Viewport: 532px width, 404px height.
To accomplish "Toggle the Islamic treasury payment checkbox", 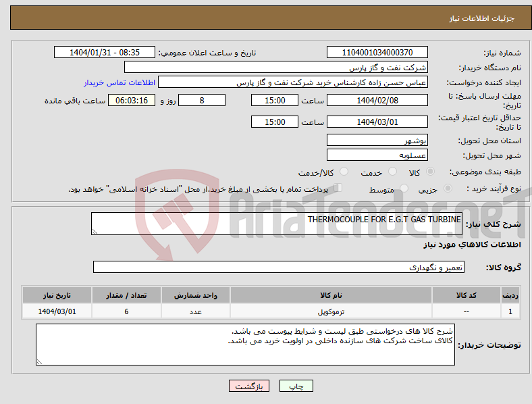I will point(338,188).
